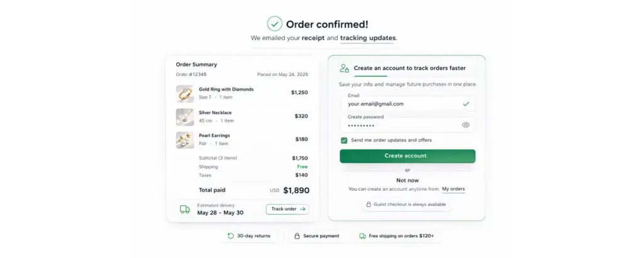Open the Gold Ring with Diamonds thumbnail

tap(185, 94)
